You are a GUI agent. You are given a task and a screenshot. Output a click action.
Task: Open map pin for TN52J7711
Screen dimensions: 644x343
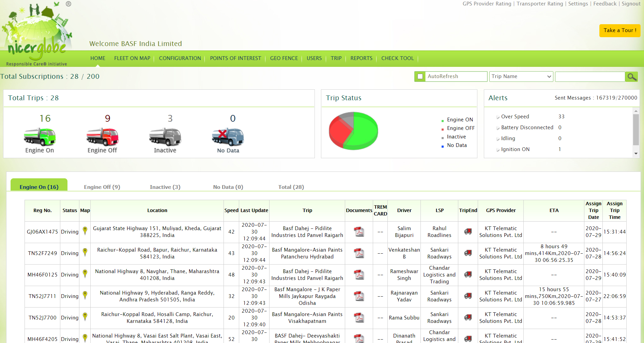point(85,295)
